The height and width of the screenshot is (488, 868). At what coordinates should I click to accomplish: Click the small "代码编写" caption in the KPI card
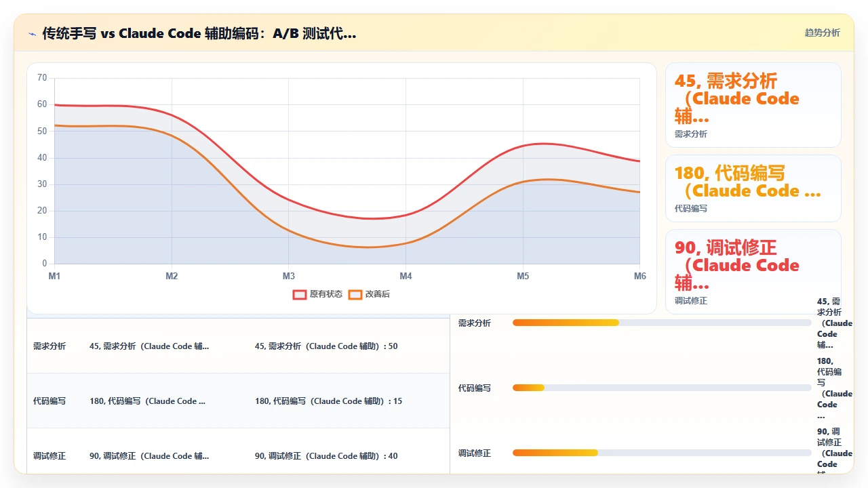click(691, 209)
